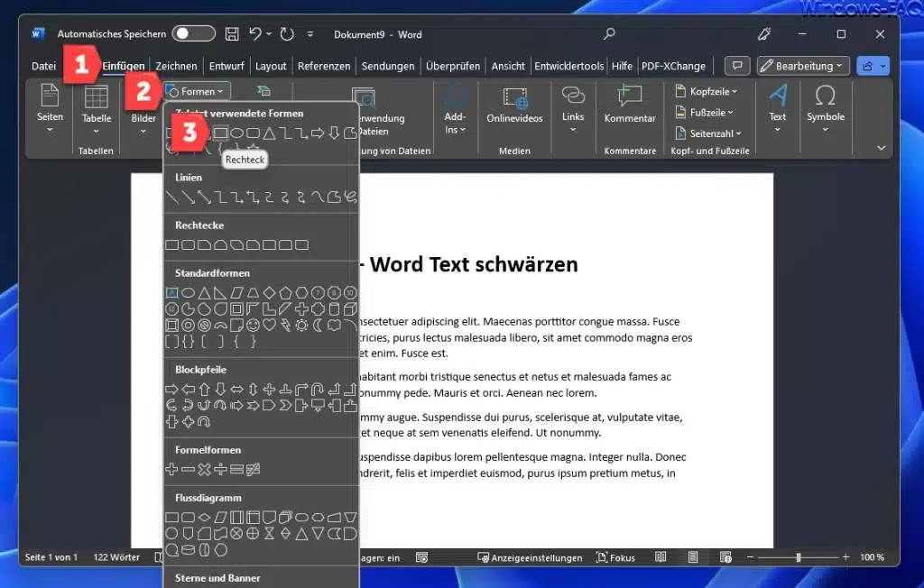The width and height of the screenshot is (924, 588).
Task: Click the 122 Wörter word count
Action: [116, 556]
